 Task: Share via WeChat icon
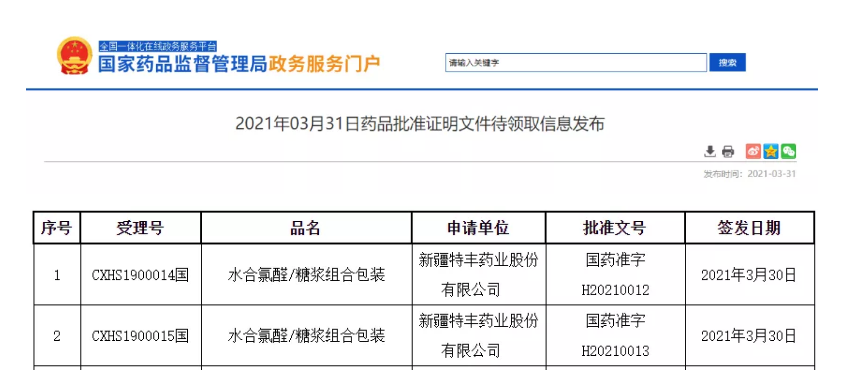tap(788, 151)
